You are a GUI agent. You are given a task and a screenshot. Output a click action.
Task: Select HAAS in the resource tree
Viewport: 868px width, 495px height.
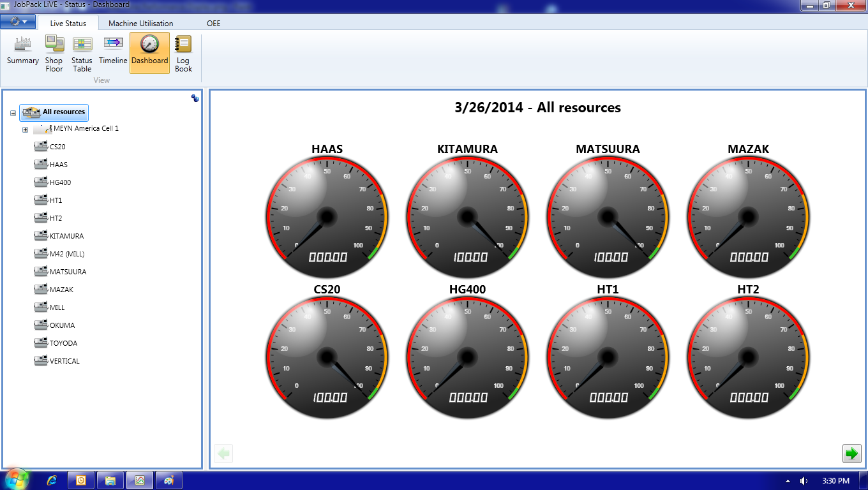coord(50,165)
